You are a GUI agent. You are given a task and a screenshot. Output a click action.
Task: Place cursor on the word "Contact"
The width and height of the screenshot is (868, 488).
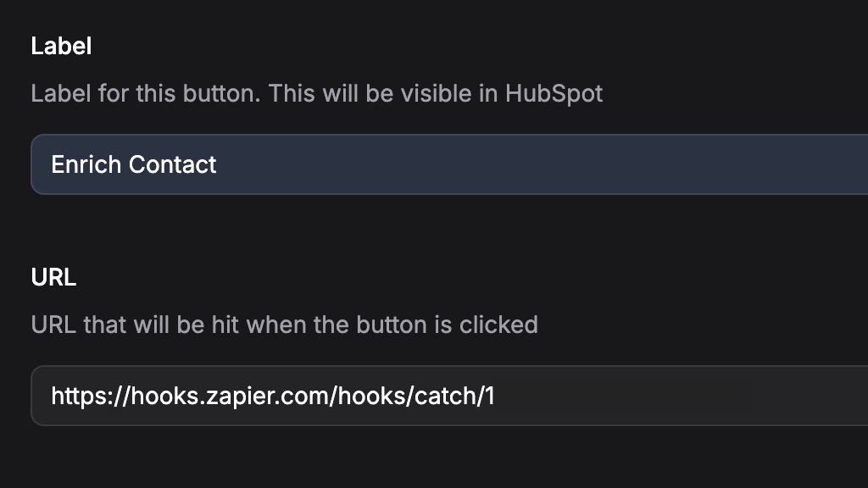tap(175, 164)
